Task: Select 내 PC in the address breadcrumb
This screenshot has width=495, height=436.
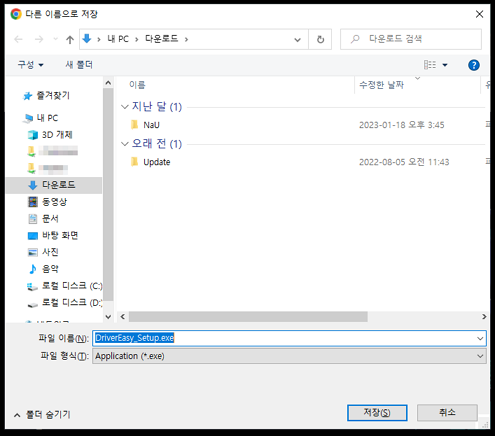Action: [x=118, y=39]
